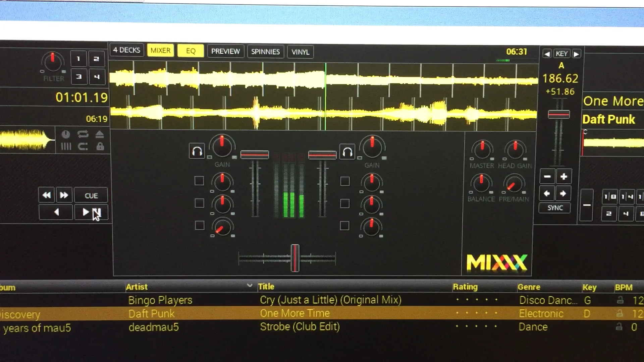The height and width of the screenshot is (362, 644).
Task: Step the key down with the left KEY arrow
Action: [x=547, y=53]
